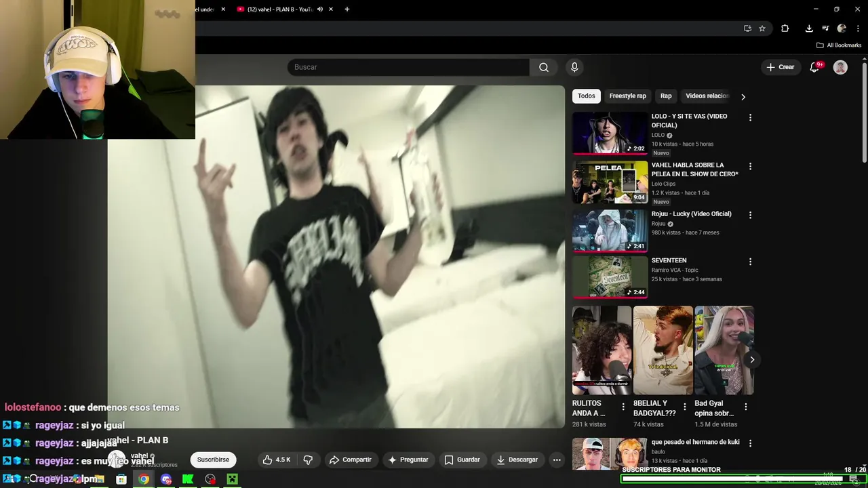Share the video with Compartir

350,460
